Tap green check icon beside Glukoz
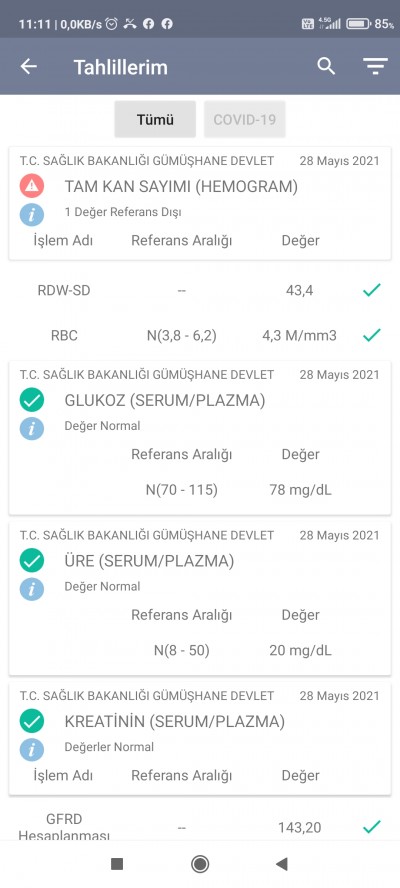Image resolution: width=400 pixels, height=888 pixels. [32, 400]
